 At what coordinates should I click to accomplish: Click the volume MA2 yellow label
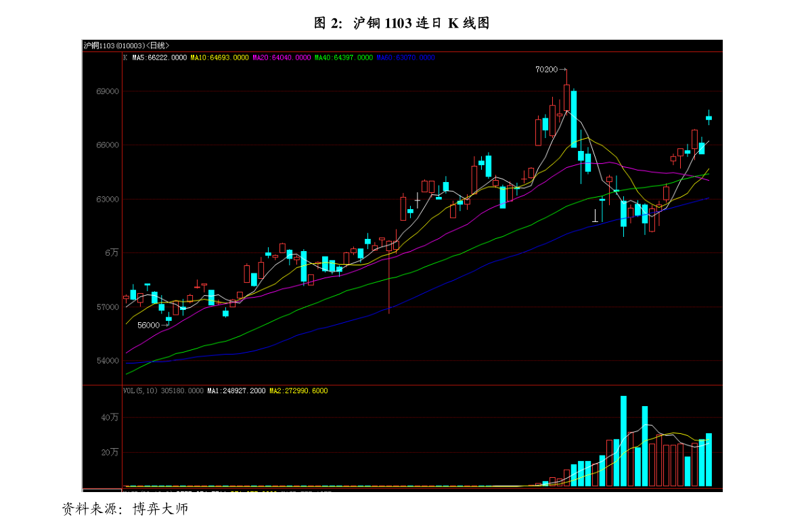click(298, 391)
